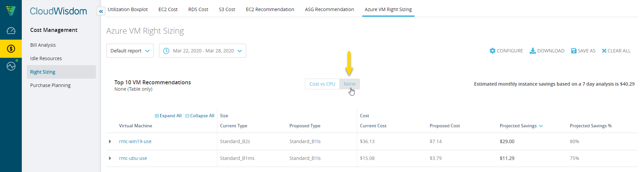Open CONFIGURE gear settings
Image resolution: width=644 pixels, height=172 pixels.
coord(506,51)
